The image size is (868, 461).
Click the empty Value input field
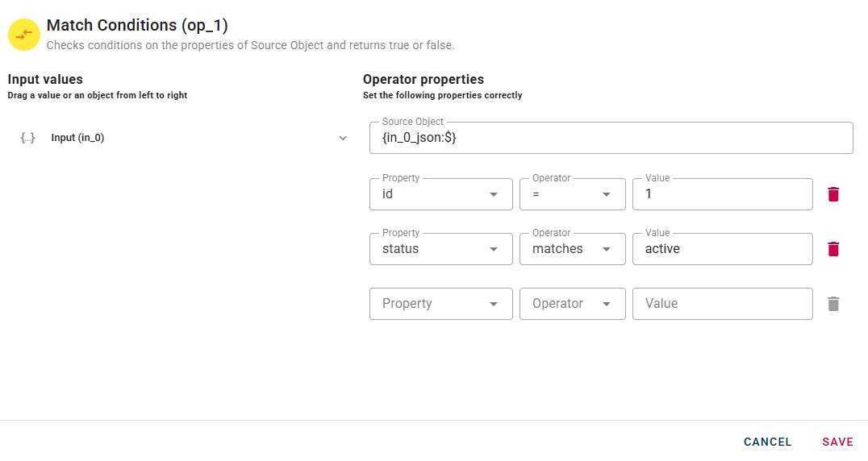722,304
